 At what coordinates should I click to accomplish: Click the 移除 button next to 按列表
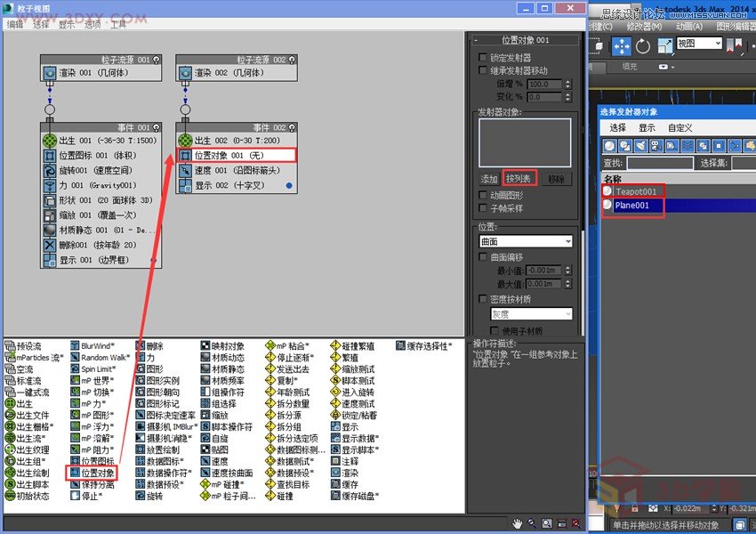click(x=555, y=178)
